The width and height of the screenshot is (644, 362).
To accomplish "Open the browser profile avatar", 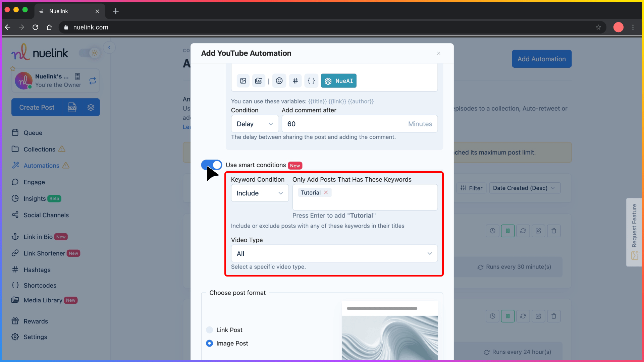I will [x=618, y=27].
